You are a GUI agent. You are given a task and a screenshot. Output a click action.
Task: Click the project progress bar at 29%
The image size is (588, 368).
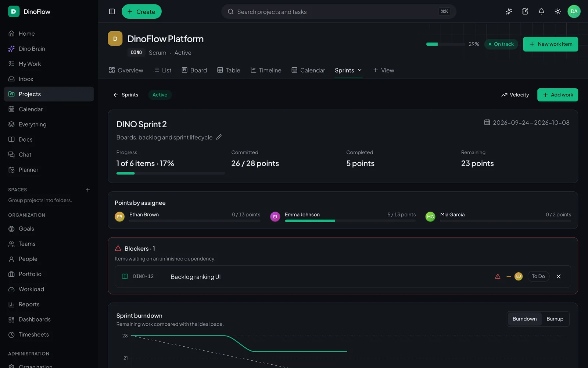[x=446, y=44]
